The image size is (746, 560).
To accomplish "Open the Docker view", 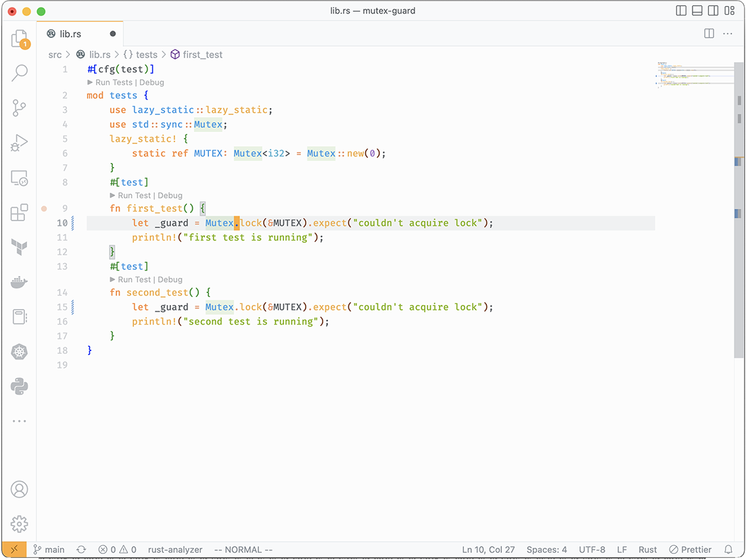I will point(20,281).
